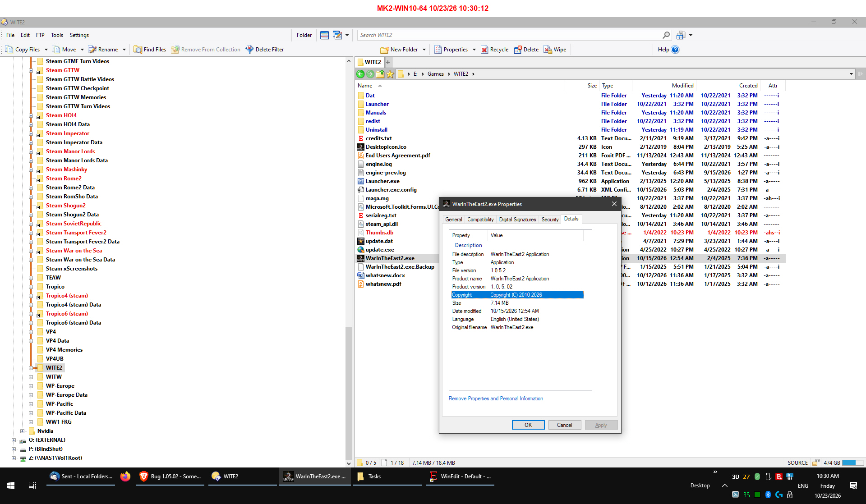Open the Help icon

[675, 50]
